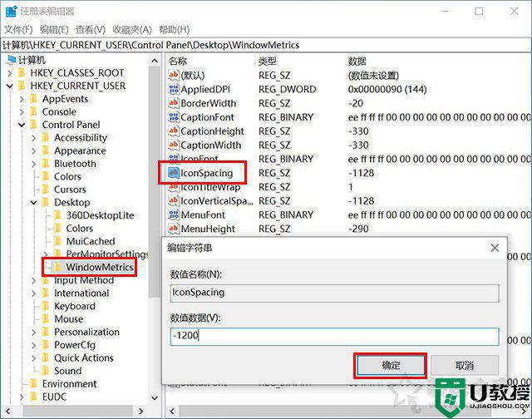Click the IconTitleWrap value name

(210, 187)
